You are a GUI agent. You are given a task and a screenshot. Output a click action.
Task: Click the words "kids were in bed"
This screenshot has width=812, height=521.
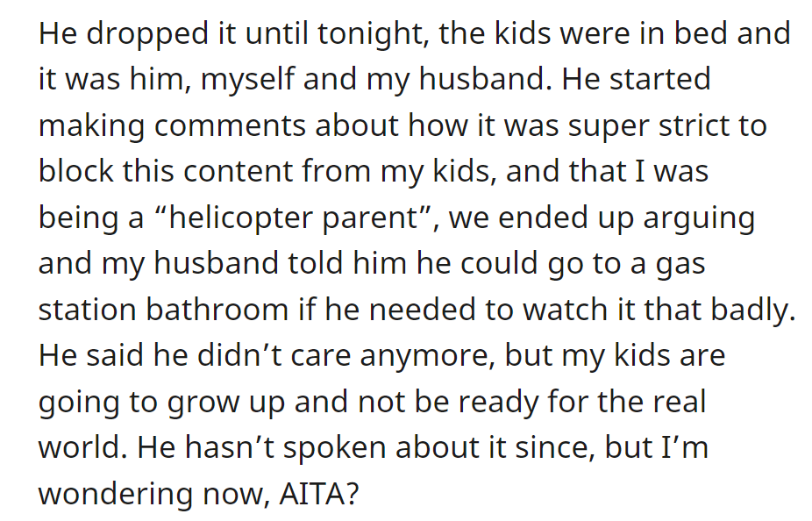[x=613, y=33]
